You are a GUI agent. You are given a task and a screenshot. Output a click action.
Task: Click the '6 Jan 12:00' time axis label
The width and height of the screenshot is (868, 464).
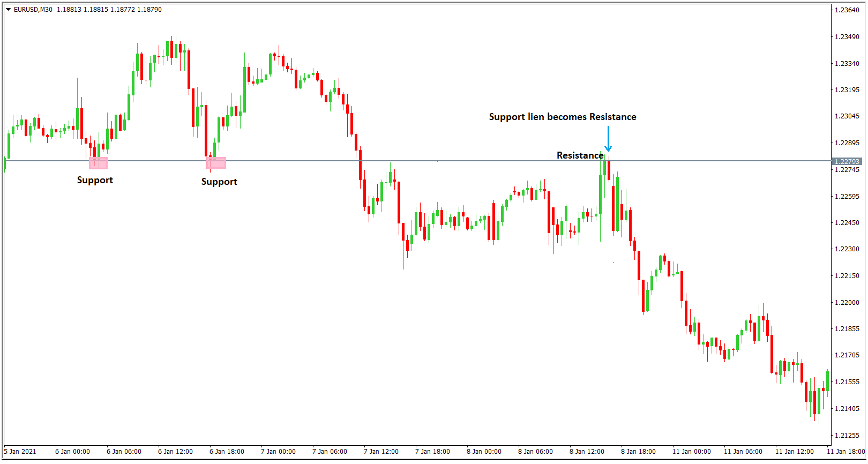(x=175, y=452)
